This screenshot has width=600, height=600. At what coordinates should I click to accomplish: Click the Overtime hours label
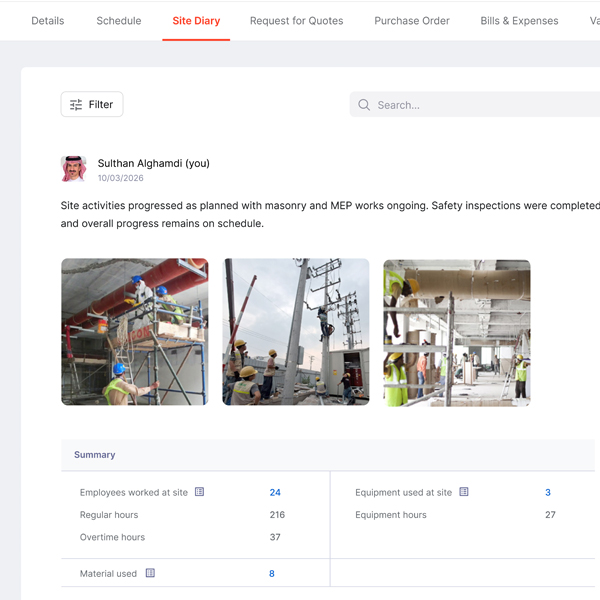112,537
